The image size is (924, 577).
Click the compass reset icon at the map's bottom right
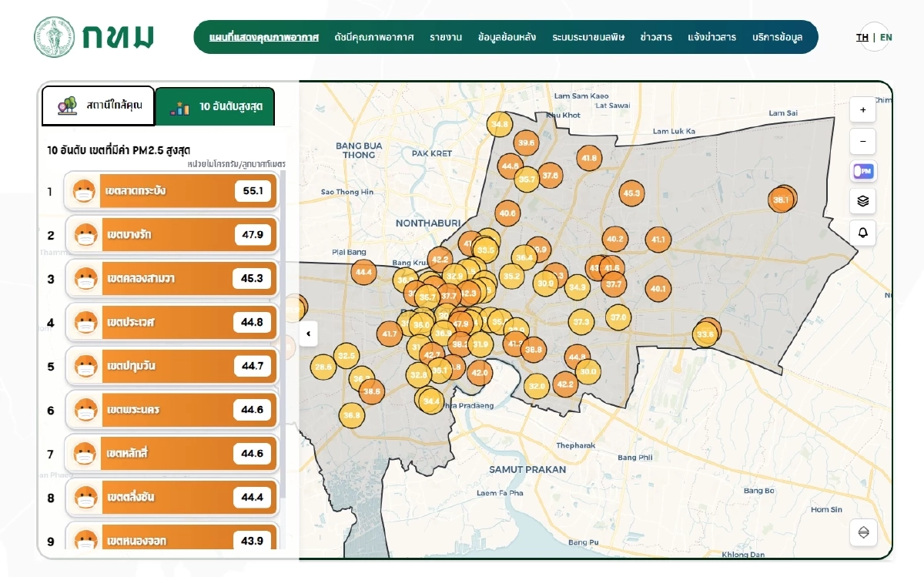[x=862, y=532]
